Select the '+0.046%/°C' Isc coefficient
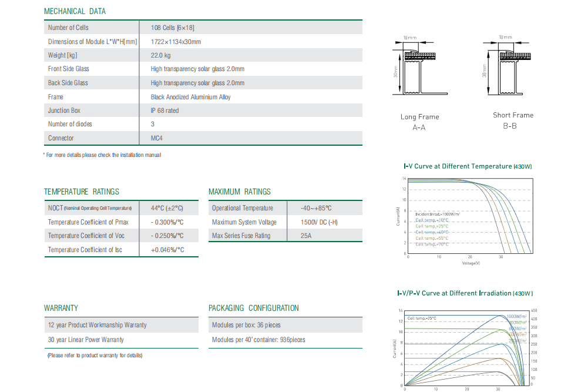This screenshot has width=581, height=392. click(x=167, y=250)
